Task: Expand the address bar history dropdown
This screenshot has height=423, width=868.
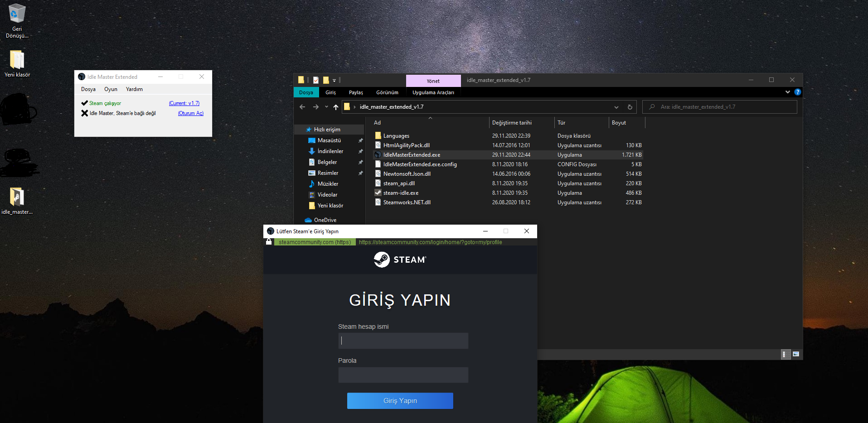Action: (x=616, y=107)
